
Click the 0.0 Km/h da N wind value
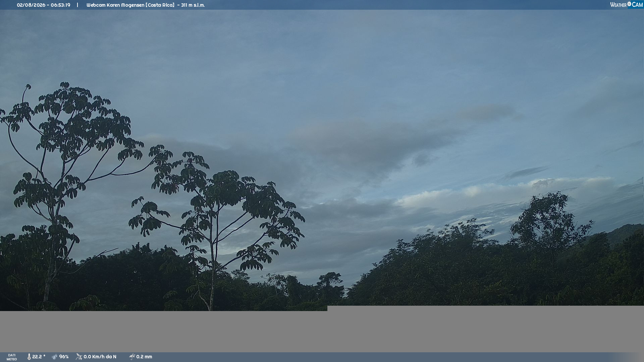(x=100, y=357)
